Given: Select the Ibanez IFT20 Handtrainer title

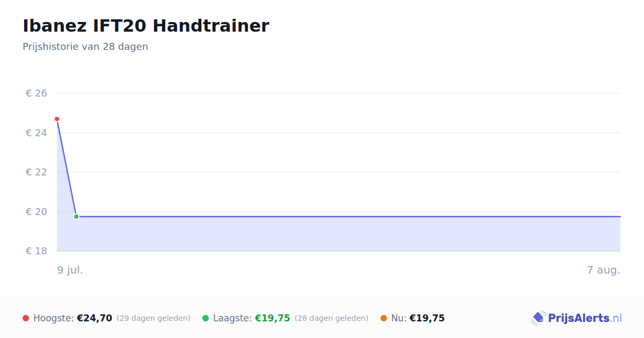Looking at the screenshot, I should pyautogui.click(x=146, y=25).
